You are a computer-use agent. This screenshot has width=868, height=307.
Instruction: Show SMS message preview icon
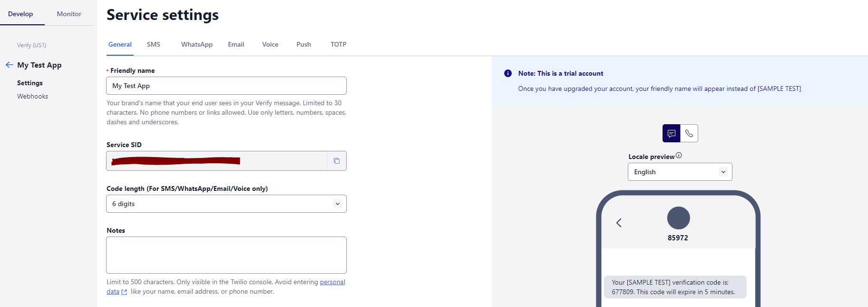pyautogui.click(x=671, y=133)
